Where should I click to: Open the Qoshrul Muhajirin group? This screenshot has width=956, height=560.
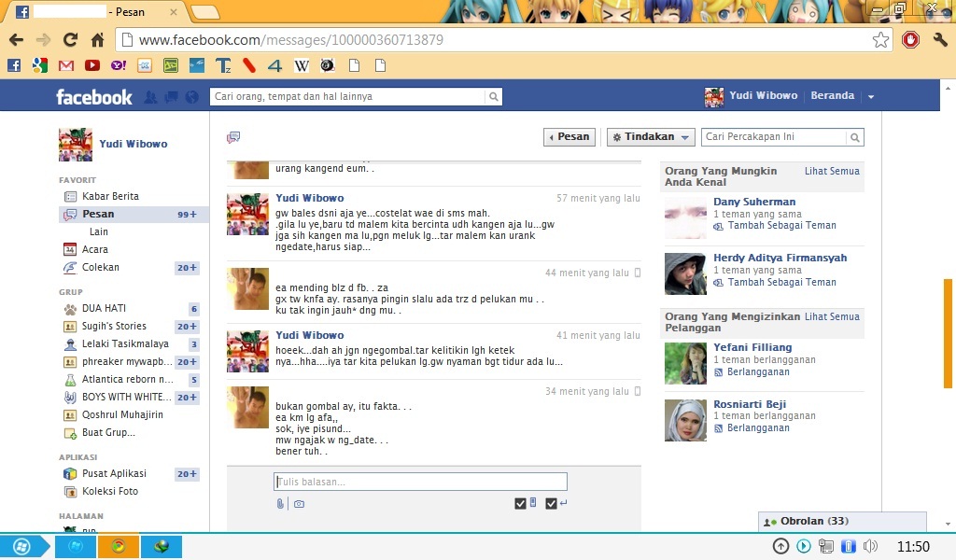pos(122,414)
